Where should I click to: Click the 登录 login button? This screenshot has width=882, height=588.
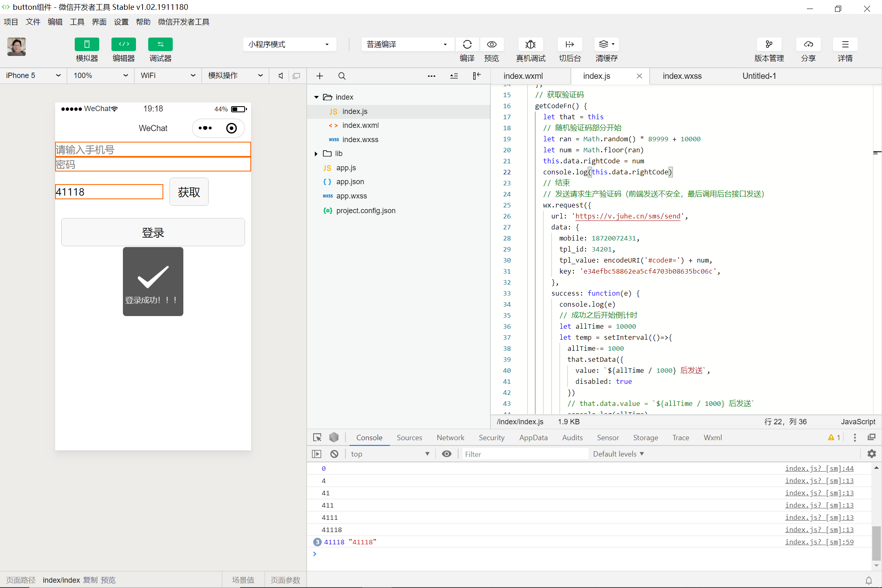click(x=153, y=232)
